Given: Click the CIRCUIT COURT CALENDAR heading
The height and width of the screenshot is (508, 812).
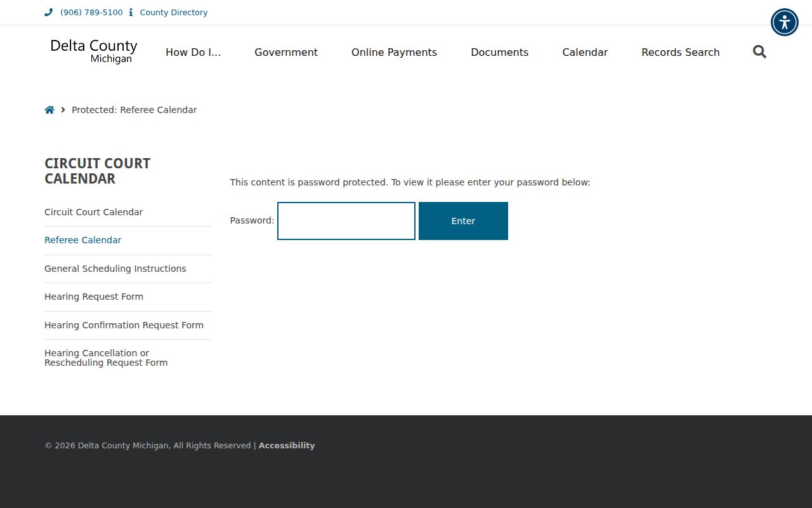Looking at the screenshot, I should click(98, 171).
